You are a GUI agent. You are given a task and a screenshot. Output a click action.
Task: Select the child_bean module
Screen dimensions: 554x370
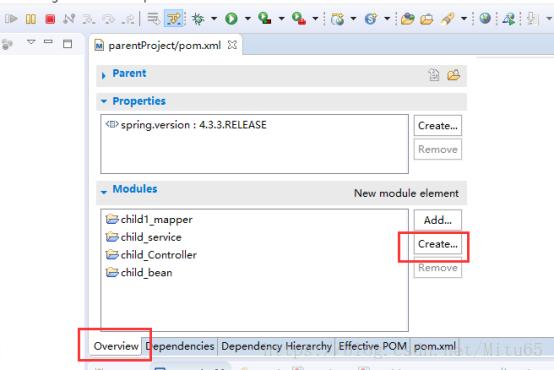(139, 272)
